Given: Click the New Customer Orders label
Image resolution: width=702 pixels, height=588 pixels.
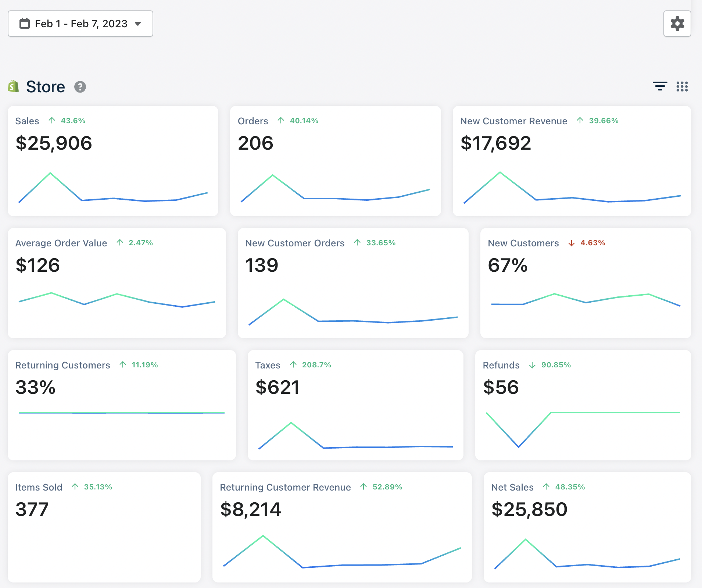Looking at the screenshot, I should [x=295, y=243].
